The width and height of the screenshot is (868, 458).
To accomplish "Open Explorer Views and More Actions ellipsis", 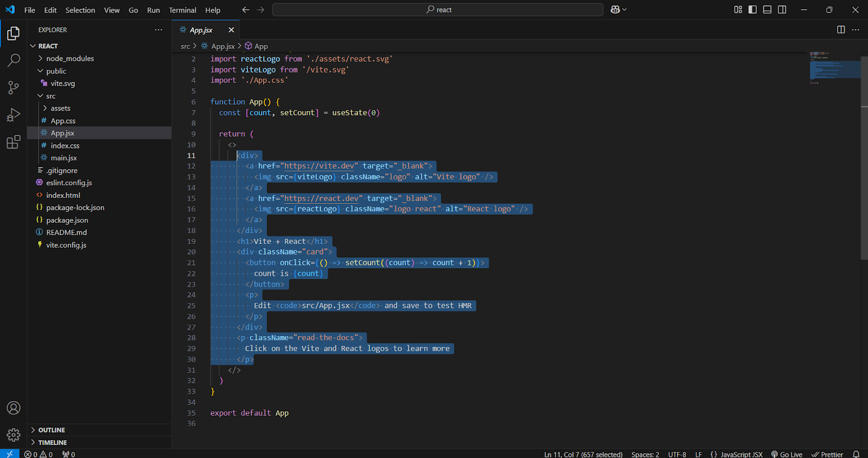I will pos(158,30).
